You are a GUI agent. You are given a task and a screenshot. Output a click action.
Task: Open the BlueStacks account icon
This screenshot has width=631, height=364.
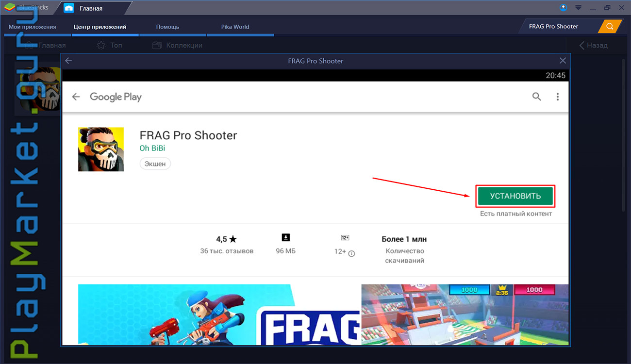click(x=563, y=7)
